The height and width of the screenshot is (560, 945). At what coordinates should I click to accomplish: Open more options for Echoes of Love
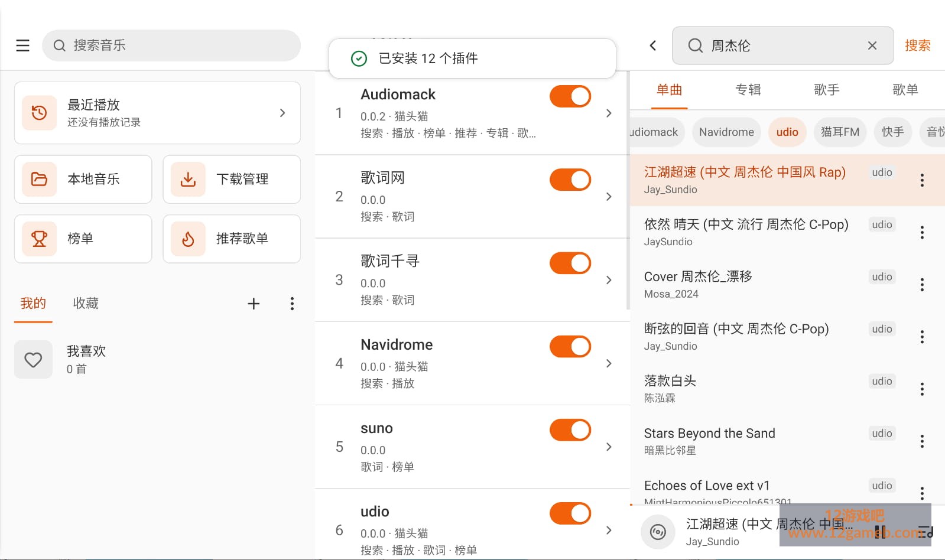coord(922,493)
